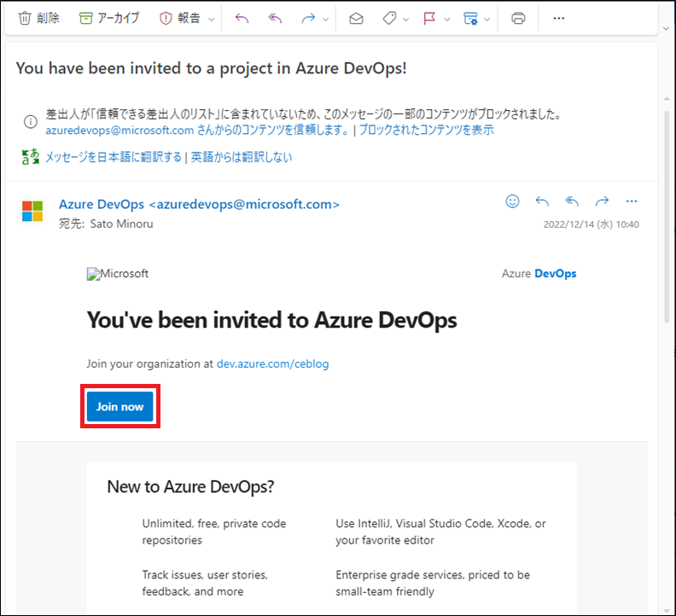This screenshot has width=676, height=616.
Task: Open message header more options ellipsis
Action: (631, 201)
